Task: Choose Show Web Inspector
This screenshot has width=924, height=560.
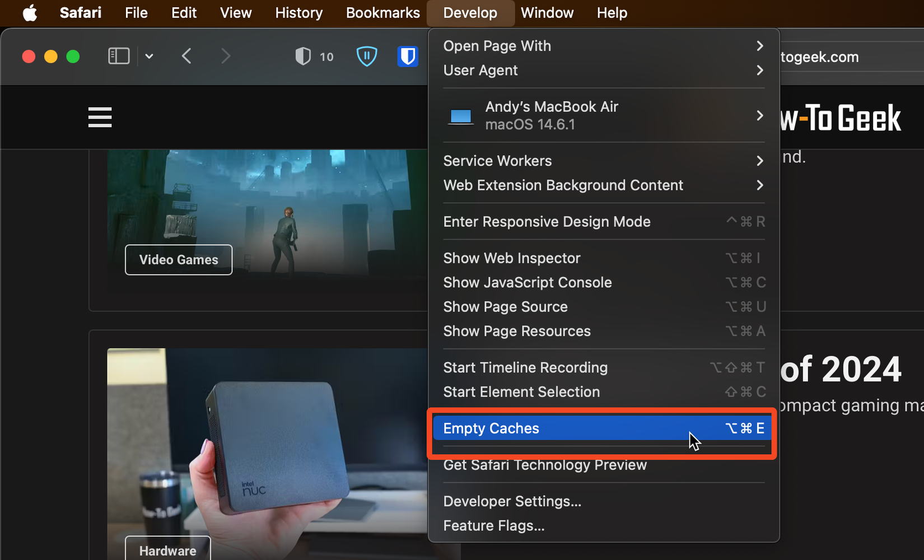Action: pyautogui.click(x=604, y=258)
